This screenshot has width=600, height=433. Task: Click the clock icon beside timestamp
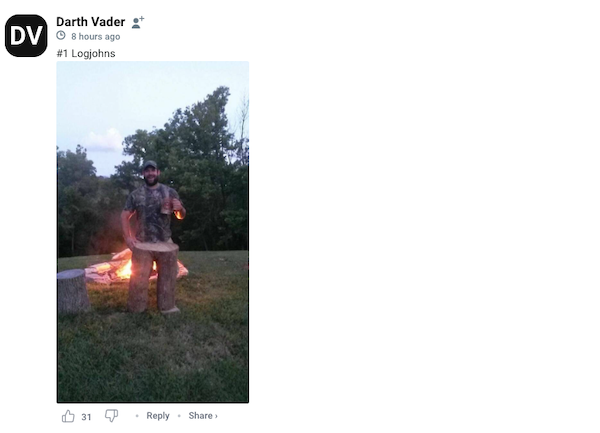[61, 36]
